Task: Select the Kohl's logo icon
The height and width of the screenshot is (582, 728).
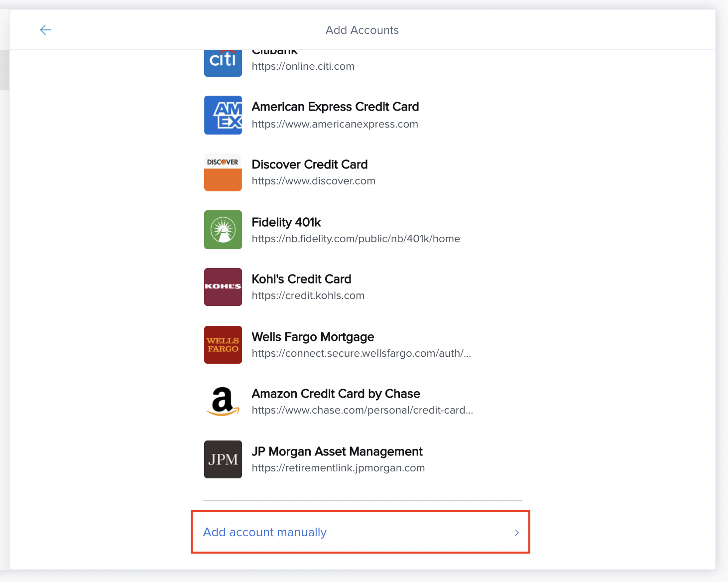Action: (223, 287)
